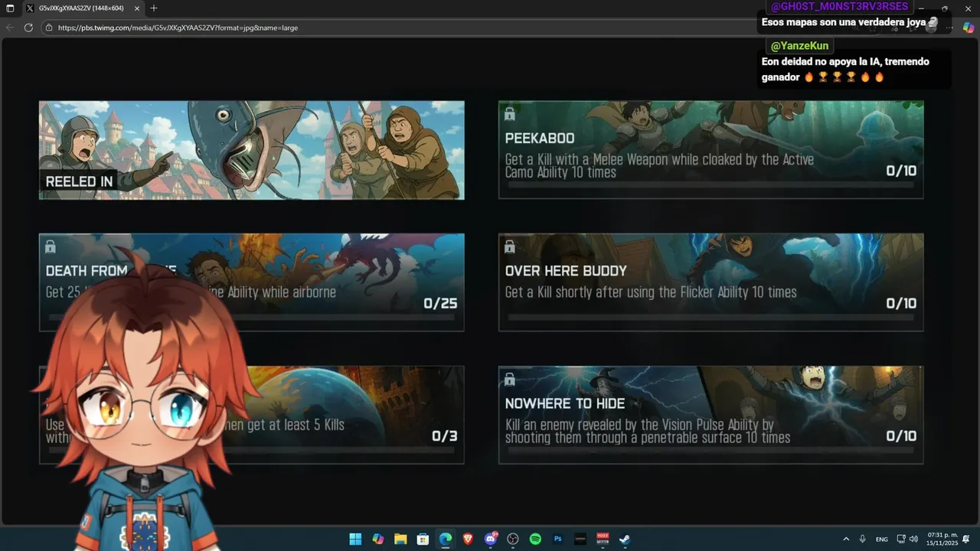980x551 pixels.
Task: Restore down the browser window
Action: 945,8
